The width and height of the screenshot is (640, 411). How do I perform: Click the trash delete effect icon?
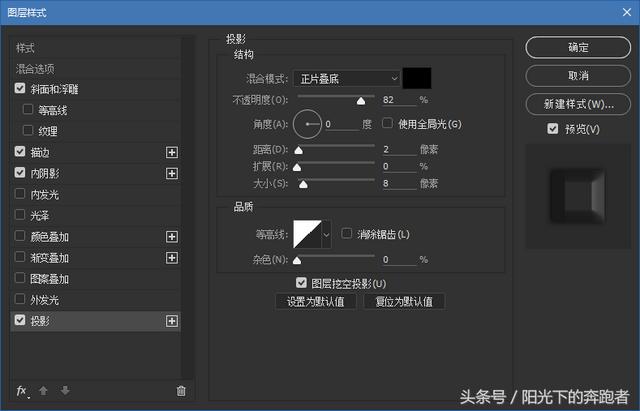[x=181, y=391]
